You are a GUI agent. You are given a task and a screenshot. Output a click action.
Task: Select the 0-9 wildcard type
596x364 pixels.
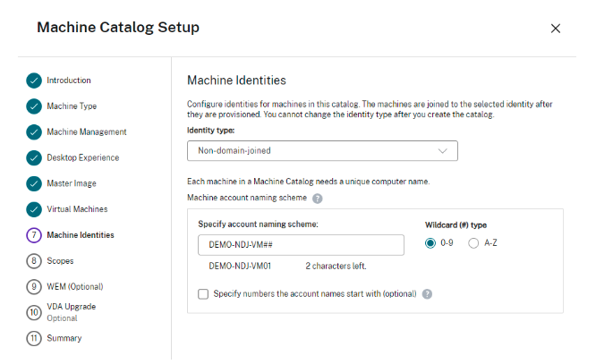(x=431, y=243)
